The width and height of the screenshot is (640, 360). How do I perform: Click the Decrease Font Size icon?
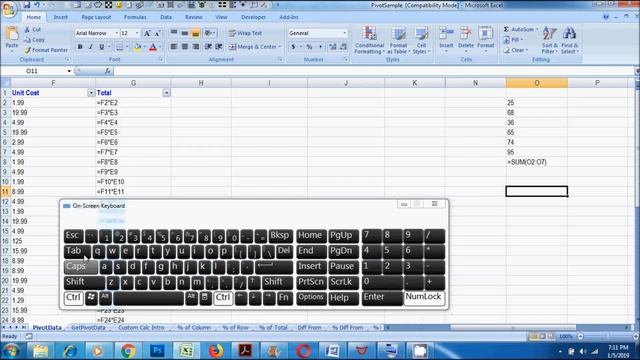tap(157, 33)
